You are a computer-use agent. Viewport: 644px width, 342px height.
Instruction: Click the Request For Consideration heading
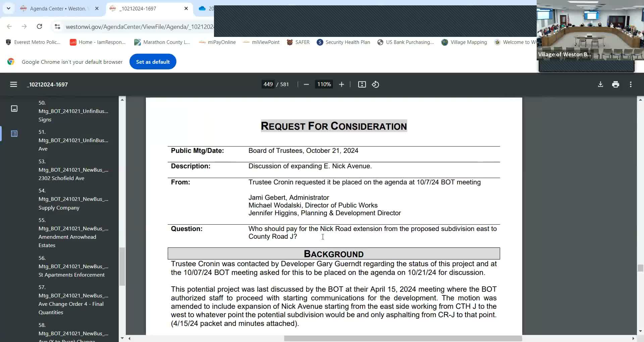[334, 126]
